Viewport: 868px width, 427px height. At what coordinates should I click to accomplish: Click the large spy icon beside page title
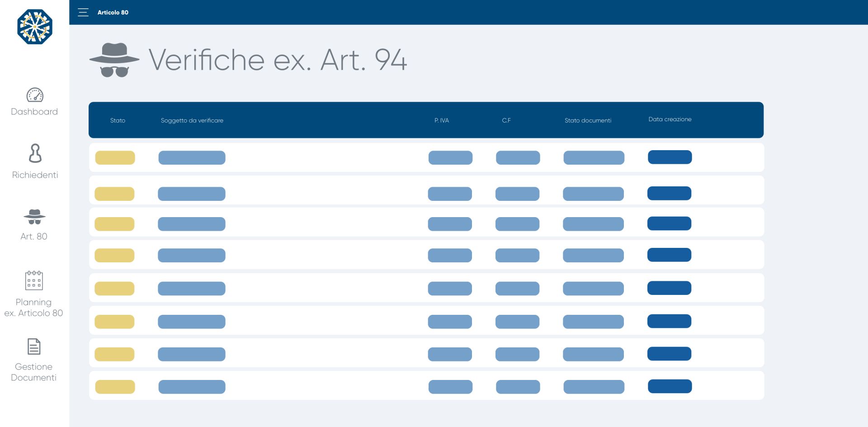tap(114, 60)
